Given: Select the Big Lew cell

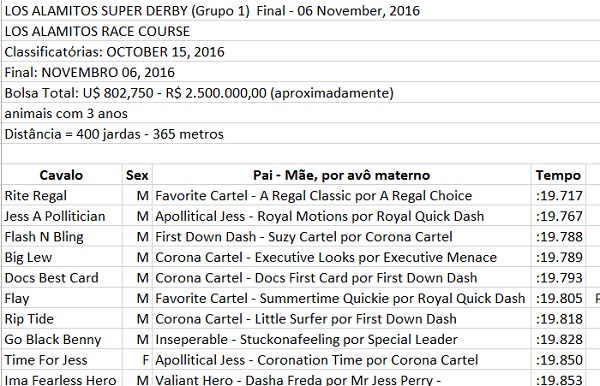Looking at the screenshot, I should coord(62,257).
